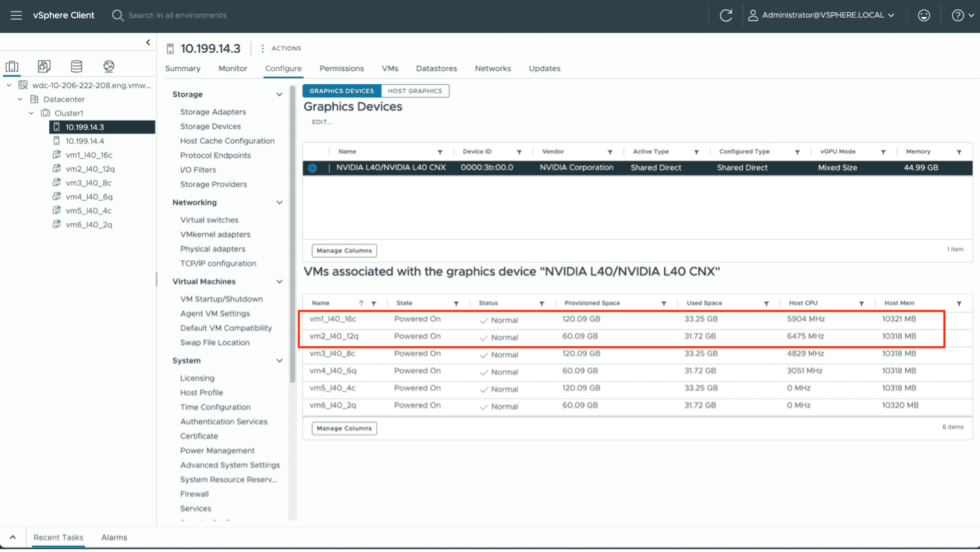Open the Administrator@VSPHERE.LOCAL dropdown
This screenshot has height=552, width=980.
822,14
